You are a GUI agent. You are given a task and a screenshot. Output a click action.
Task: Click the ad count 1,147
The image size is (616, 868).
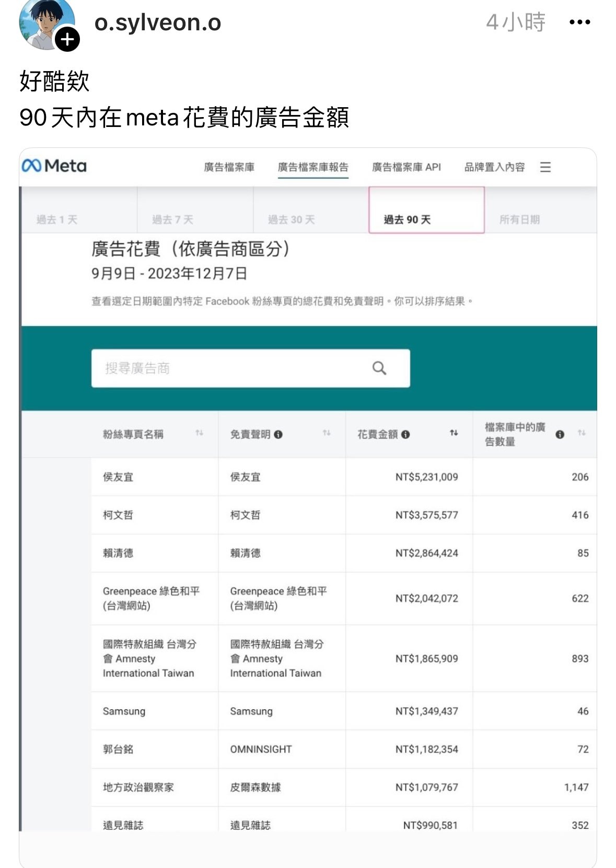coord(576,788)
